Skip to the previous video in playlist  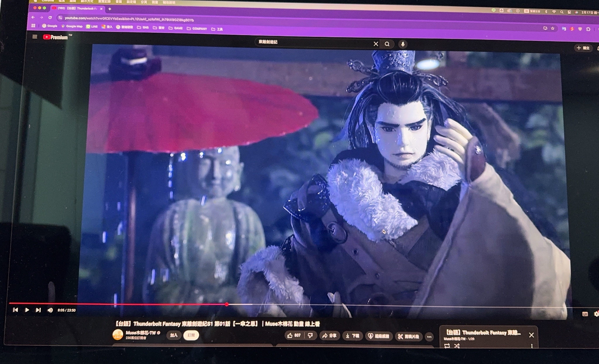(16, 310)
